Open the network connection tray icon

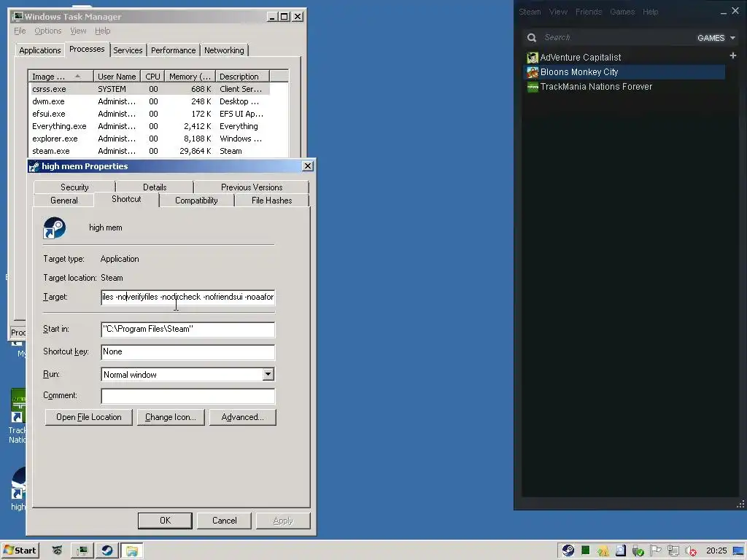[x=673, y=551]
